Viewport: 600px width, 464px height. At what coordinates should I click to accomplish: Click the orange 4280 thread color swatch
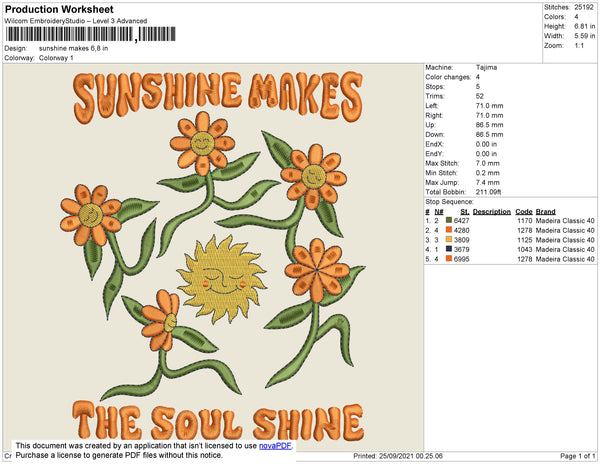449,230
